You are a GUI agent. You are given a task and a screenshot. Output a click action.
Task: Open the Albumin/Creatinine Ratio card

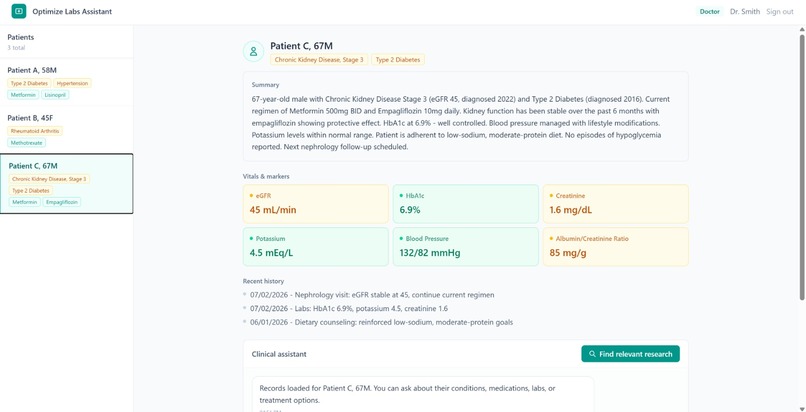tap(616, 247)
